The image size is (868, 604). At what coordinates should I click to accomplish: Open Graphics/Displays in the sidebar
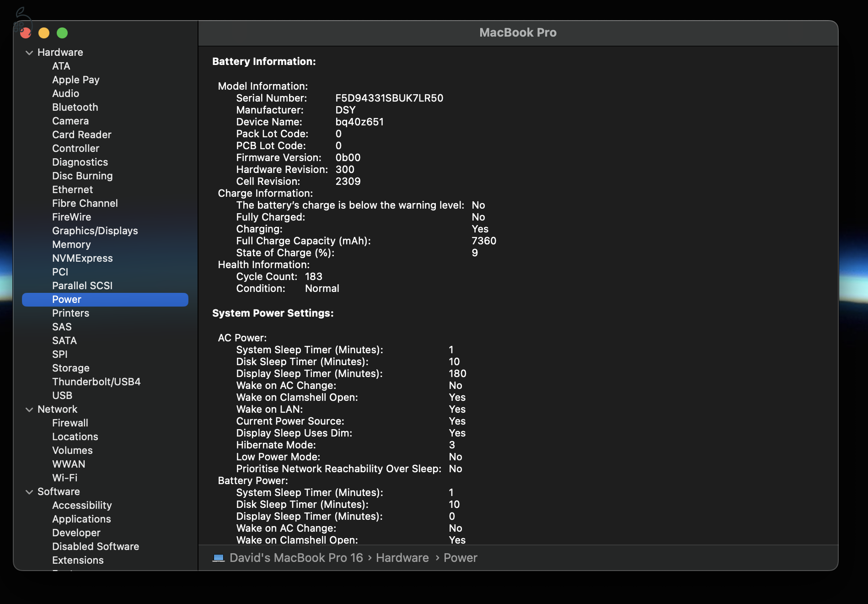(95, 231)
